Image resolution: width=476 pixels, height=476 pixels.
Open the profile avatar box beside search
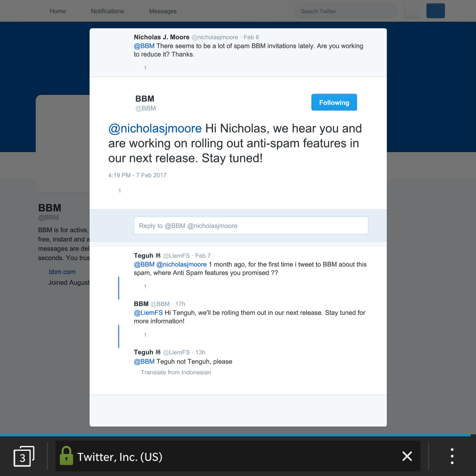point(412,11)
